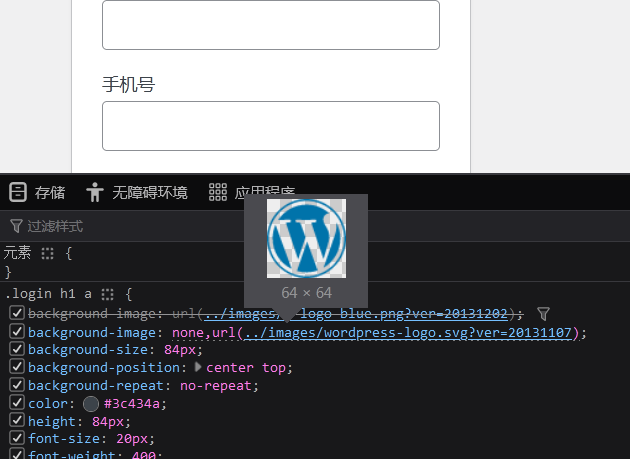Viewport: 630px width, 459px height.
Task: Click the 手机号 phone number input field
Action: click(271, 126)
